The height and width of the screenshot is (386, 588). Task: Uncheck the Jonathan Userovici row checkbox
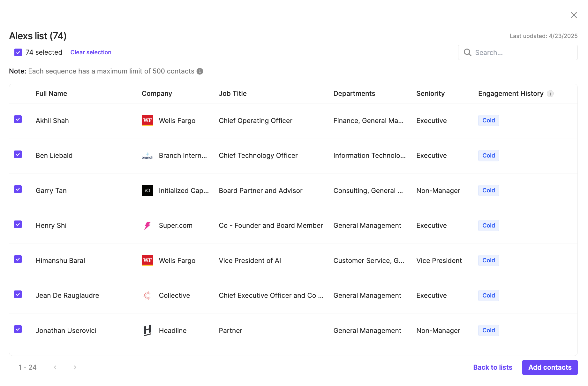coord(18,329)
